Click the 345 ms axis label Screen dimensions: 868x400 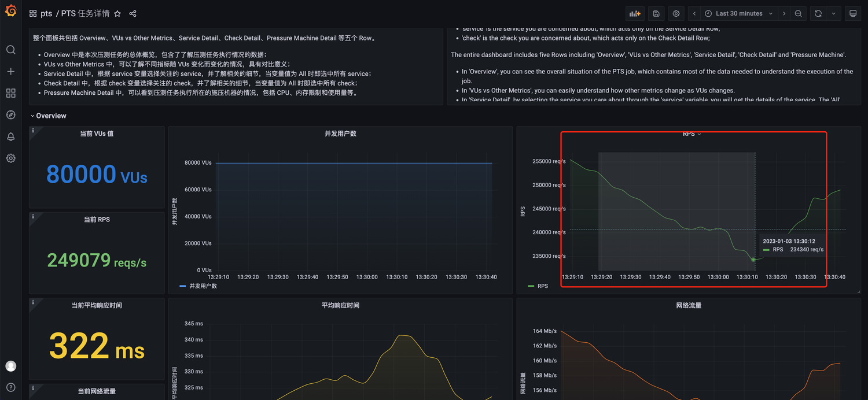click(194, 324)
